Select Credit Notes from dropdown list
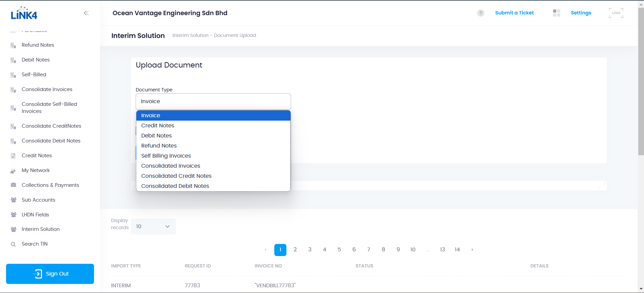Screen dimensions: 644x293 [x=158, y=126]
